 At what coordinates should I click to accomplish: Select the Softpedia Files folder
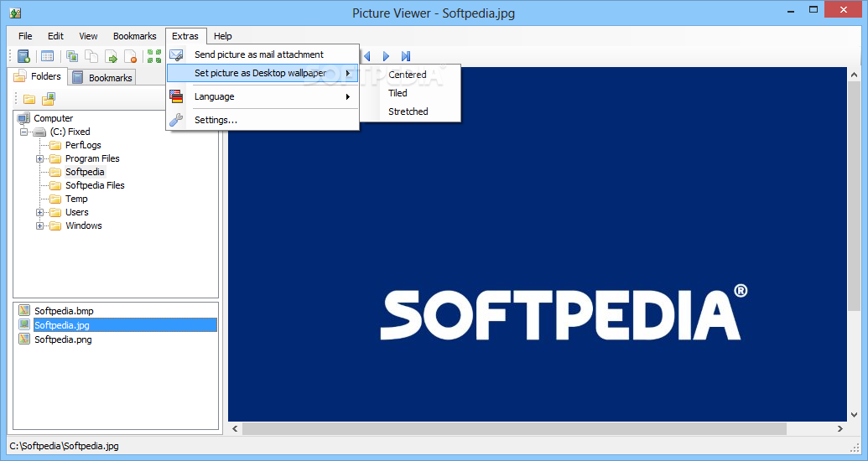tap(95, 185)
